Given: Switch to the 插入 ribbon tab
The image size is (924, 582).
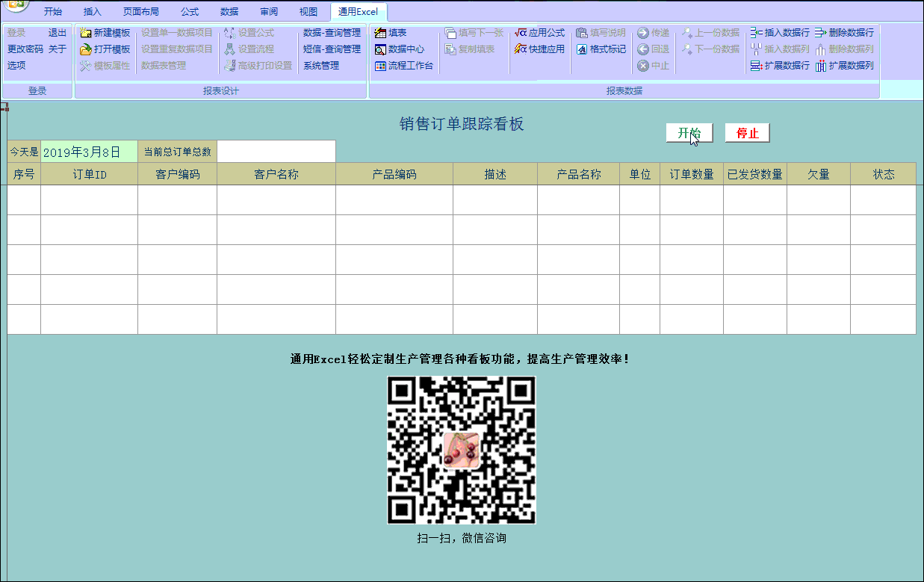Looking at the screenshot, I should click(93, 12).
